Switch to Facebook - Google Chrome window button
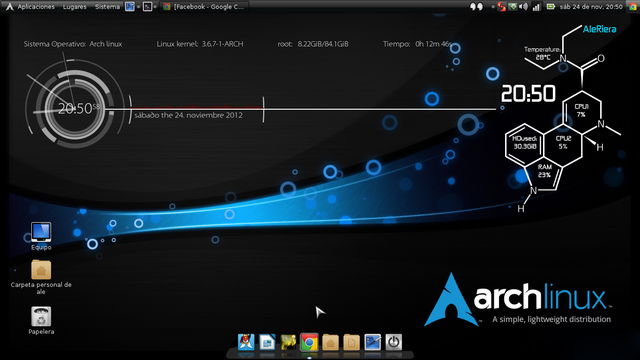 click(204, 7)
